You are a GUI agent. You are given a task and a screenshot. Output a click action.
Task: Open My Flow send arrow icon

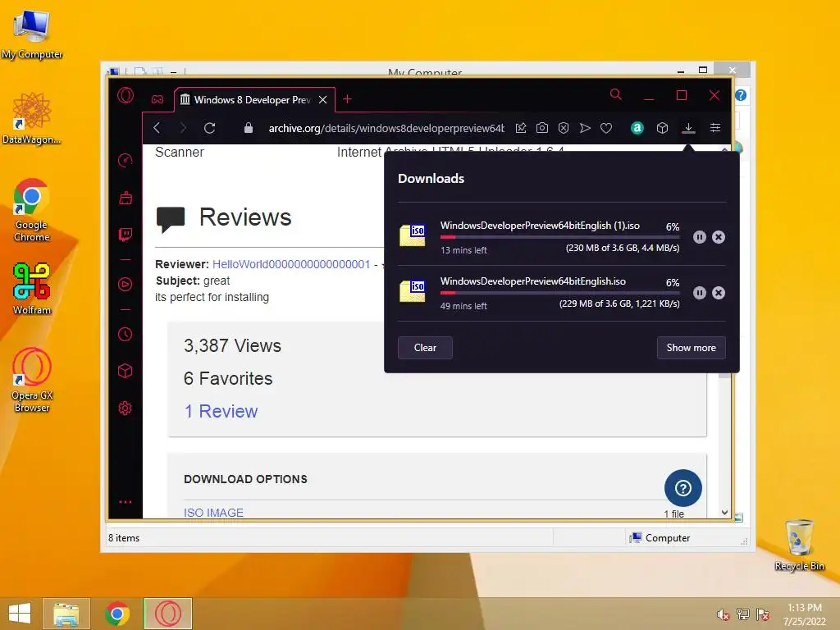(x=585, y=128)
